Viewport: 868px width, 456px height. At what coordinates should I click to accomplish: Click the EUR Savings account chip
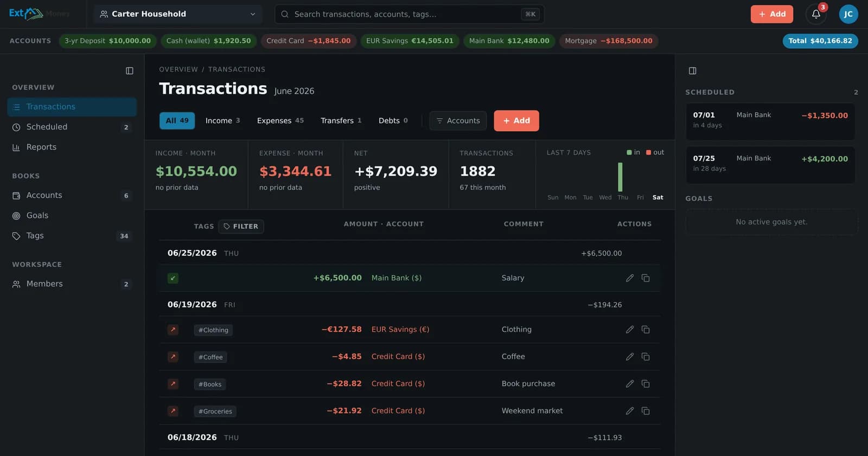click(x=410, y=41)
